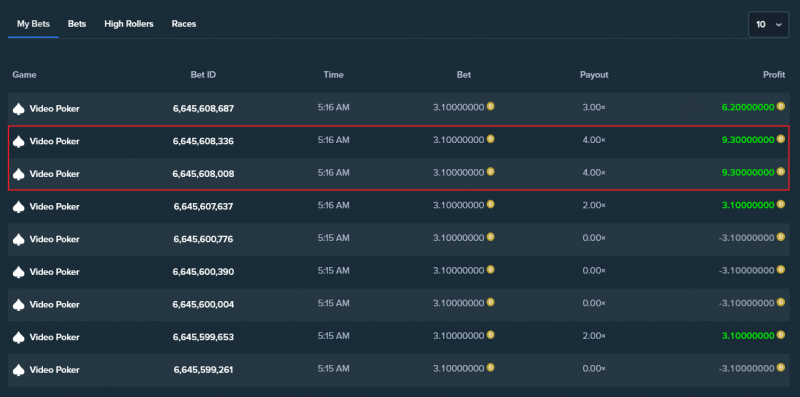Click the spade icon for bet 6,645,599,261
The height and width of the screenshot is (397, 800).
(18, 370)
